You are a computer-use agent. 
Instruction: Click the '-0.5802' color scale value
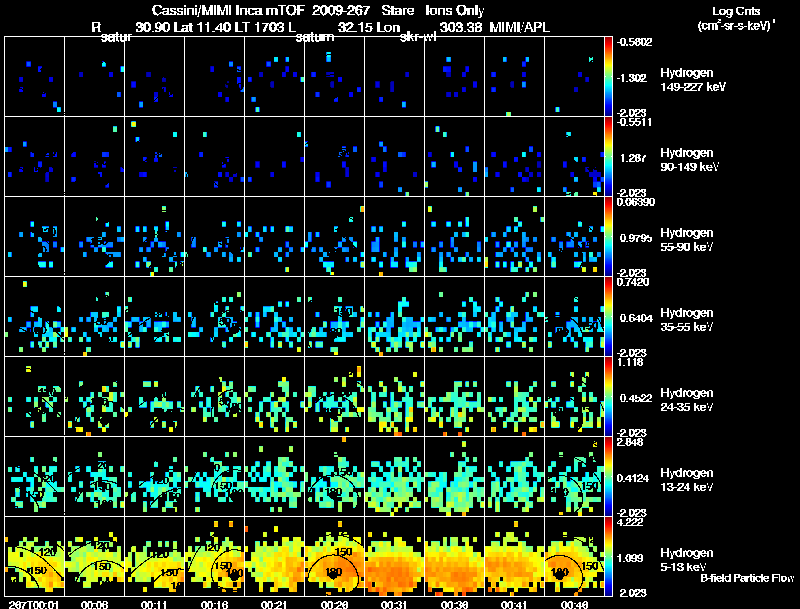[x=634, y=42]
